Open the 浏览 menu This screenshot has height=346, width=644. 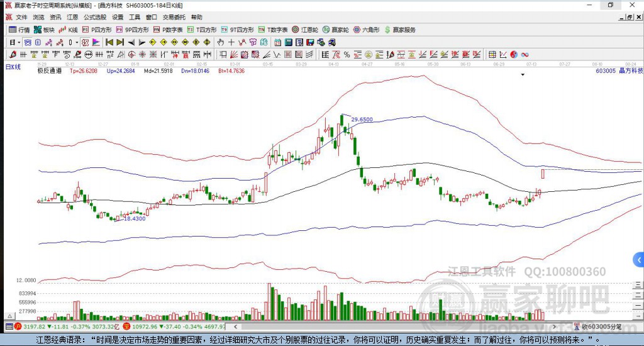coord(38,17)
